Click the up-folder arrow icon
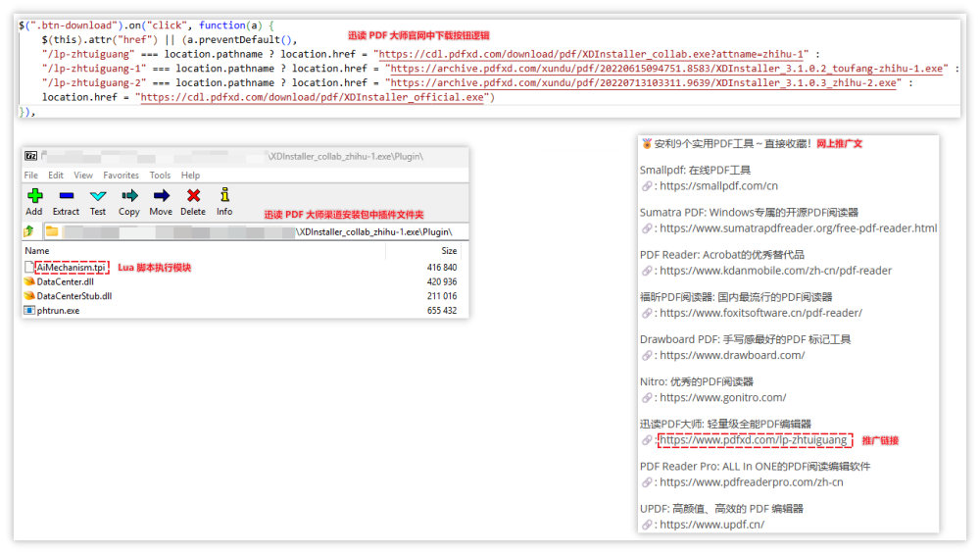980x554 pixels. coord(28,231)
